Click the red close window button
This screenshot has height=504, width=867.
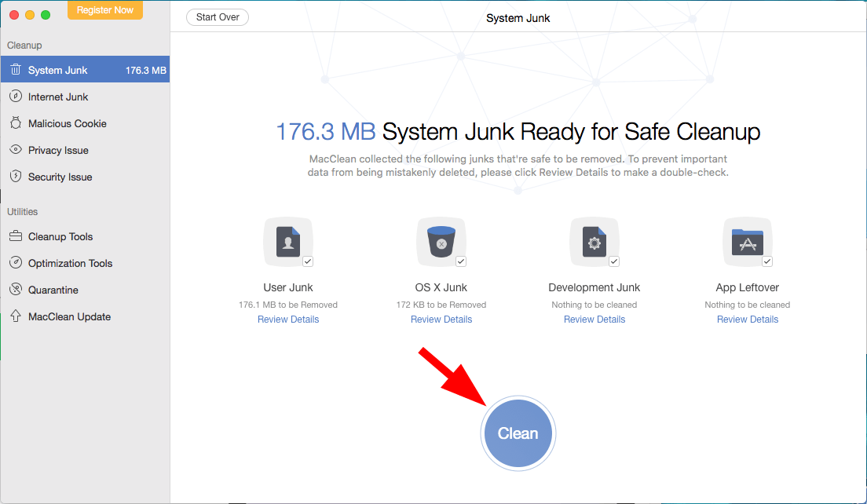[x=14, y=15]
